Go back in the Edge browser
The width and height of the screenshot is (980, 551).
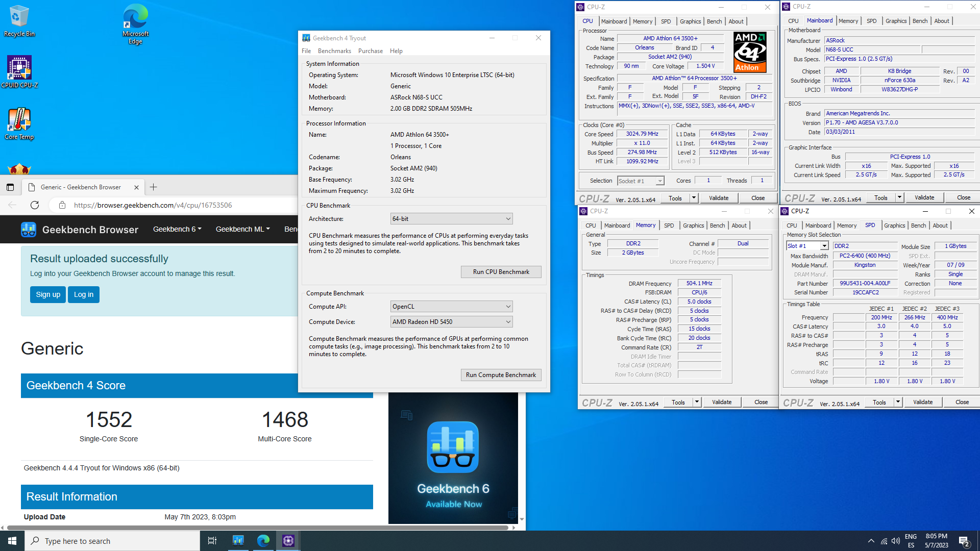[12, 205]
